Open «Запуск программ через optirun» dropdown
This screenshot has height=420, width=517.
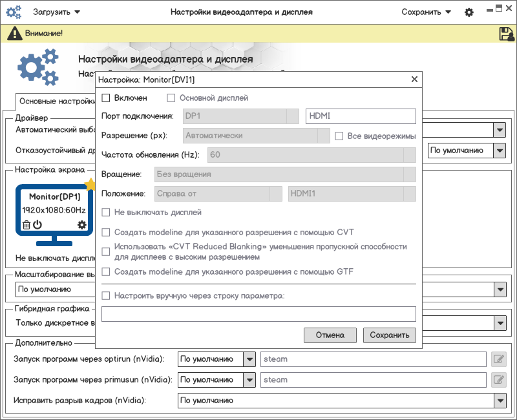tap(249, 359)
